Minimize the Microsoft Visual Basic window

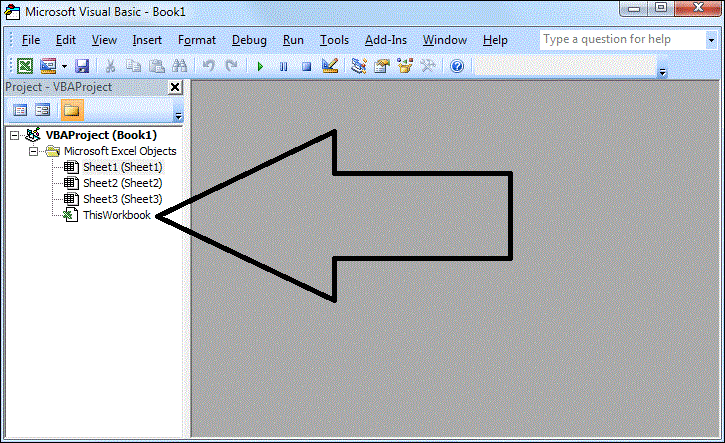634,8
